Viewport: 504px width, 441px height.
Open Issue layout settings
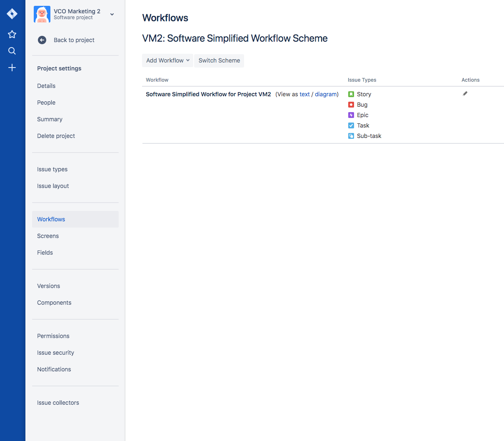tap(53, 186)
